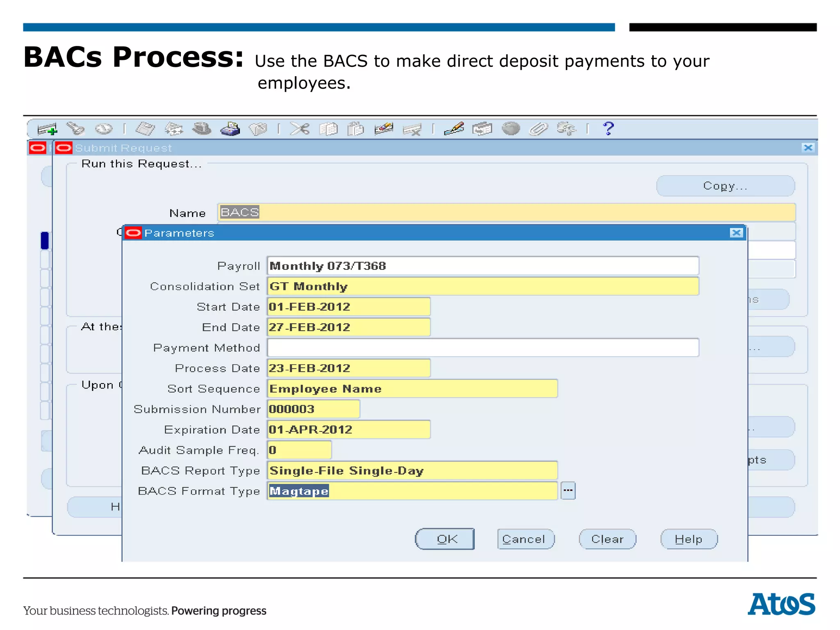
Task: Open the Show Navigator toolbar icon
Action: pos(103,129)
